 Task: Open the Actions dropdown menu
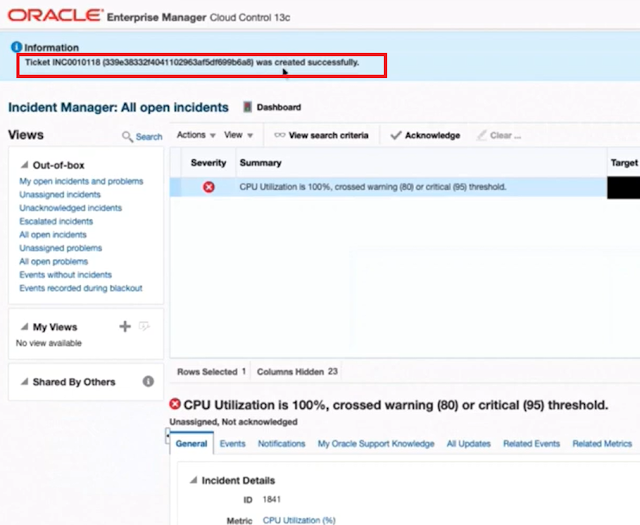196,135
